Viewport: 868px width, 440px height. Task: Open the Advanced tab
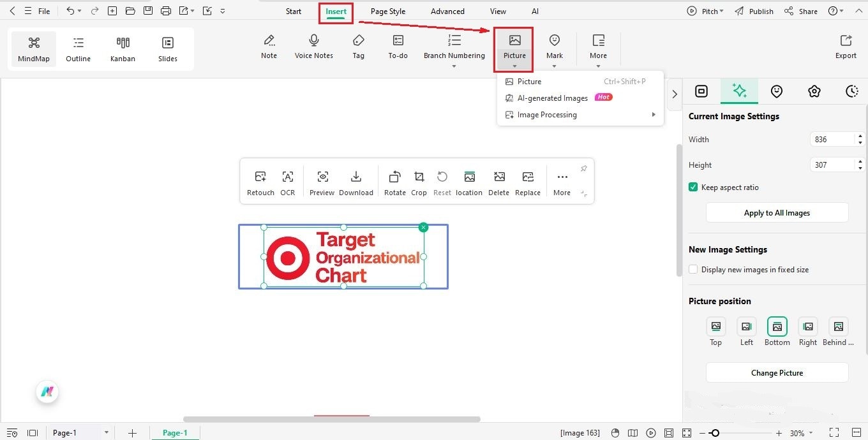point(447,11)
